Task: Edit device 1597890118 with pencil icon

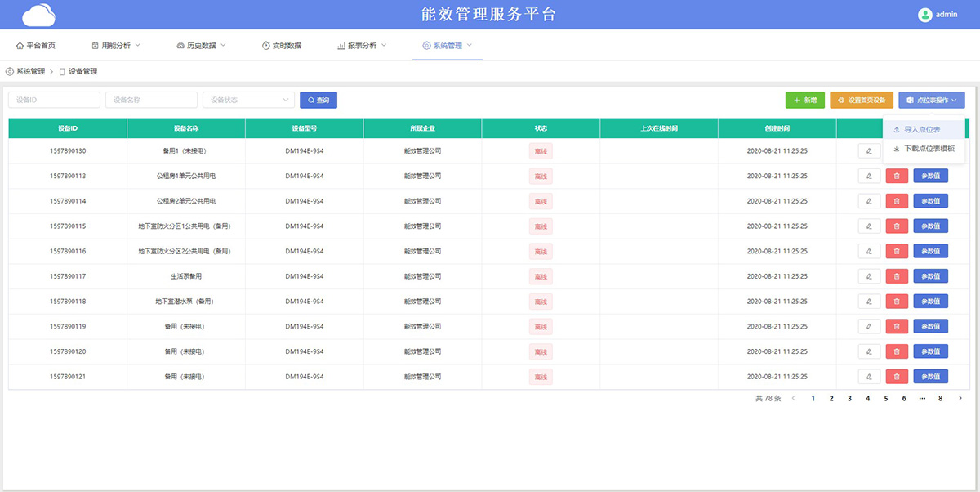Action: coord(870,302)
